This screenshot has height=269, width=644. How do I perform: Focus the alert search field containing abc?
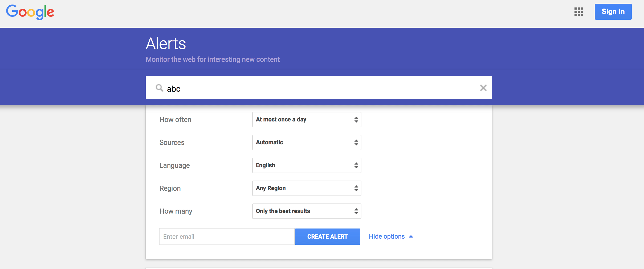(x=320, y=88)
